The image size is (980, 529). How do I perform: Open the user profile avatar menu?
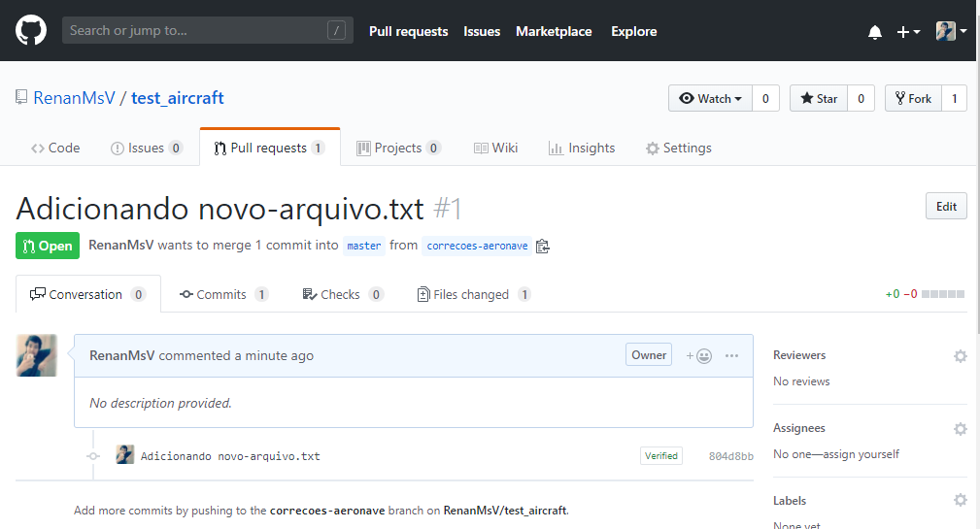coord(951,32)
